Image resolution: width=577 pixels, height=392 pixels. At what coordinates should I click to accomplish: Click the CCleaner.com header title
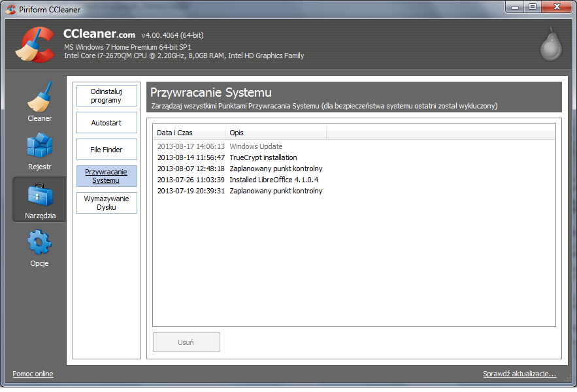point(99,34)
